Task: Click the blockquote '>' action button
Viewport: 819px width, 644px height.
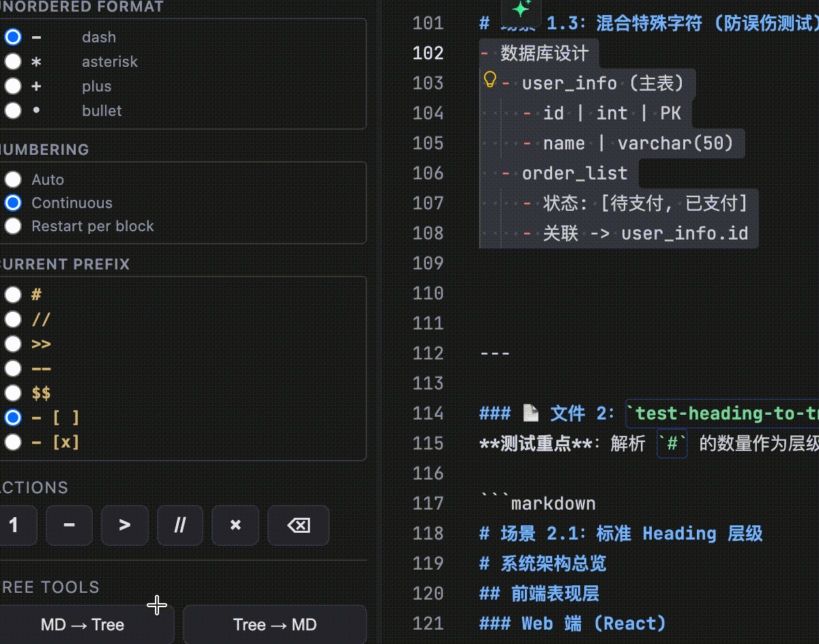Action: [x=124, y=525]
